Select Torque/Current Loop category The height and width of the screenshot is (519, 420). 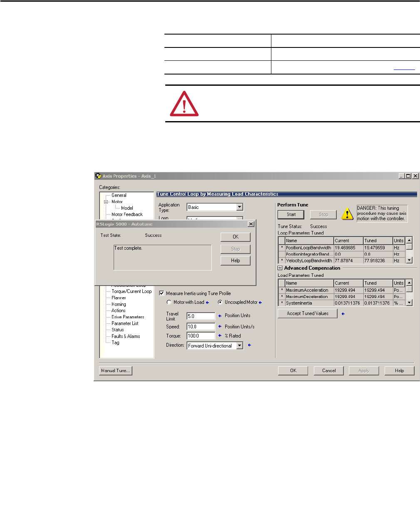pos(131,291)
